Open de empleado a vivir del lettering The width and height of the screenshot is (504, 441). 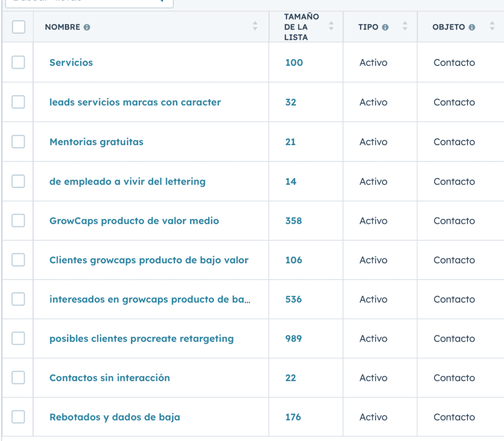[x=127, y=182]
